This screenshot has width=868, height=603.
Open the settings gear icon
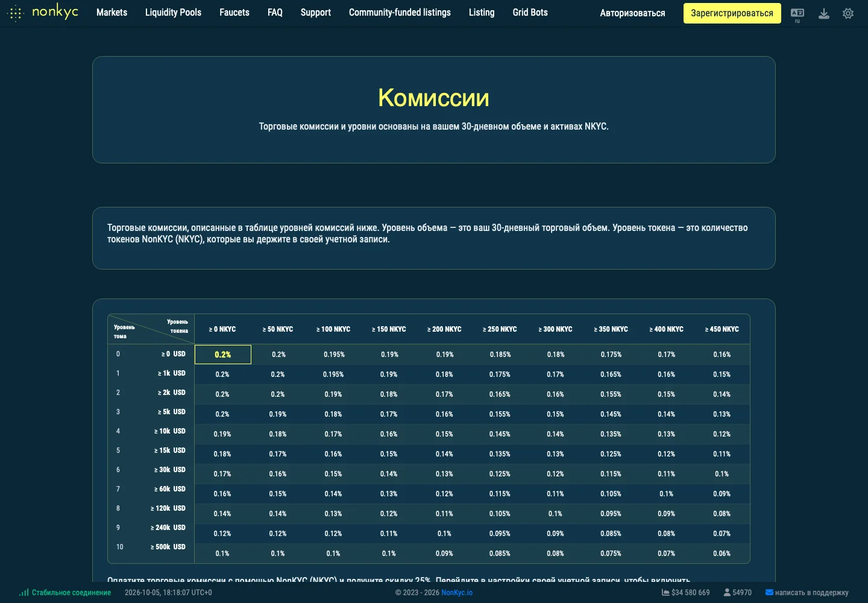(848, 13)
